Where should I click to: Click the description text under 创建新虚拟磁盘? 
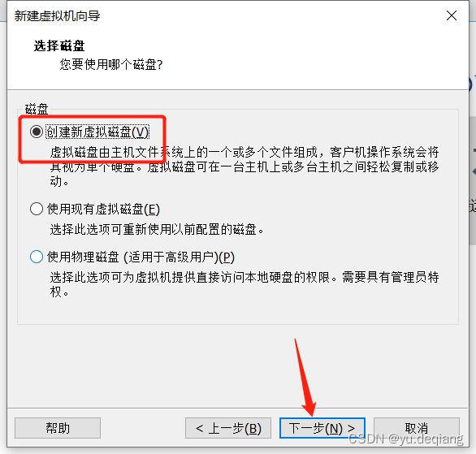tap(244, 166)
